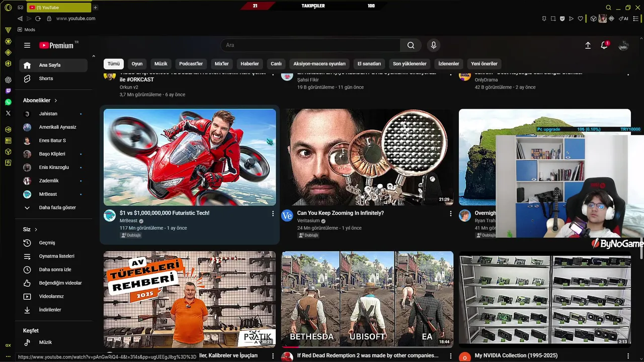Take a snapshot with the capture icon

click(x=553, y=19)
